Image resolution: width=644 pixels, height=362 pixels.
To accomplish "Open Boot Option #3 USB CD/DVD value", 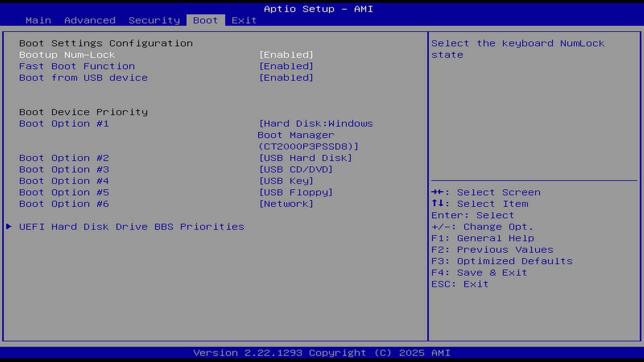I will tap(296, 170).
